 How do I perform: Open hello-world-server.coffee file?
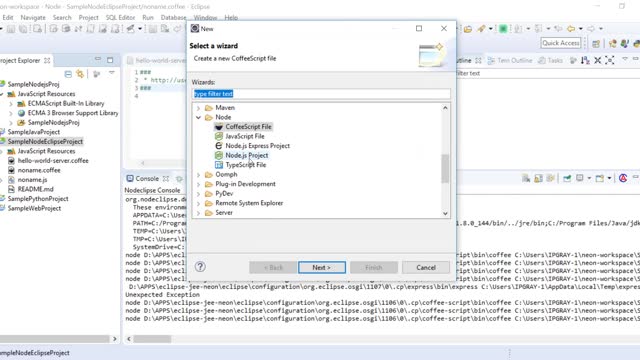click(53, 160)
